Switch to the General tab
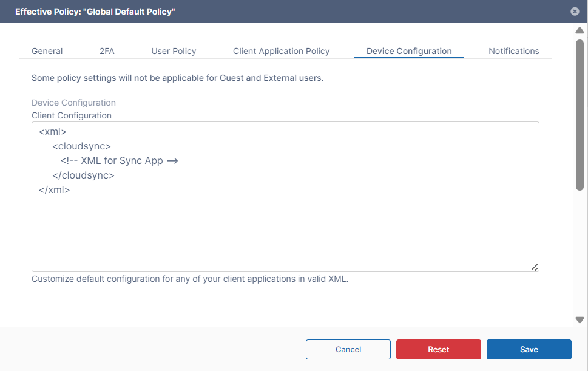 coord(47,51)
